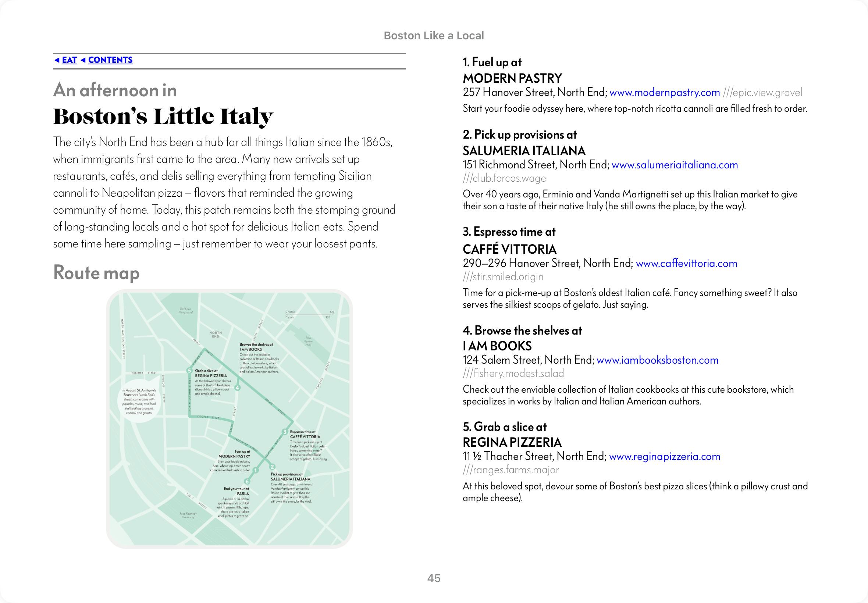Image resolution: width=868 pixels, height=603 pixels.
Task: Click the back arrow before EAT
Action: (57, 60)
